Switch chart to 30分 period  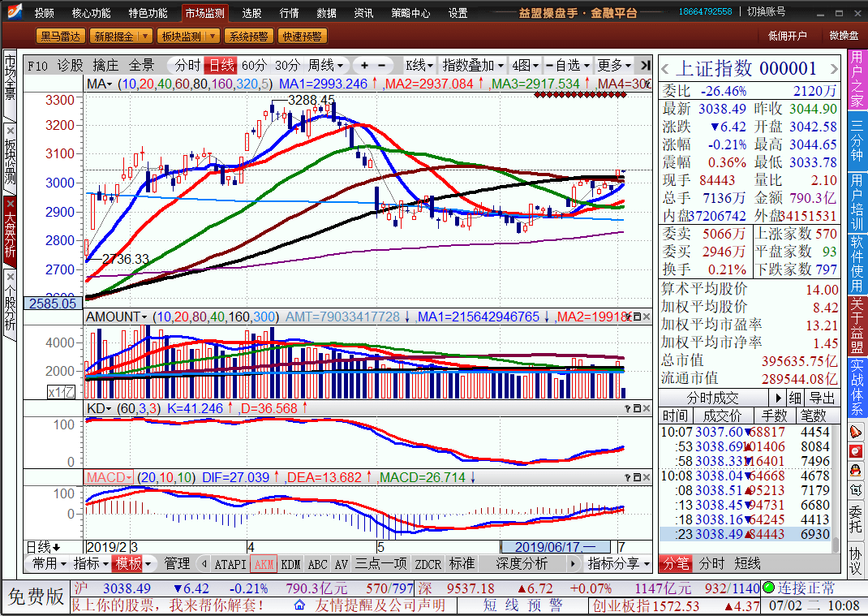pos(287,66)
